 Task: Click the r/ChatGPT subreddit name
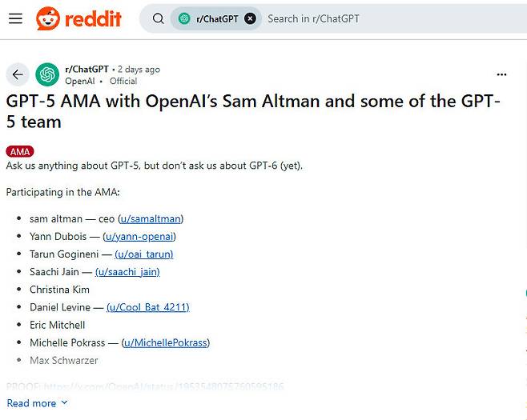coord(86,69)
